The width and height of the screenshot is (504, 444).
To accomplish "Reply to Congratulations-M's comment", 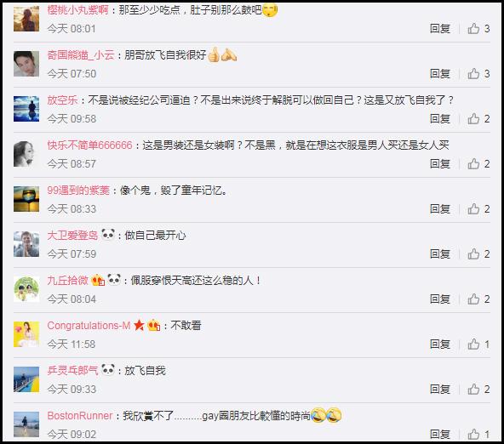I will click(440, 344).
